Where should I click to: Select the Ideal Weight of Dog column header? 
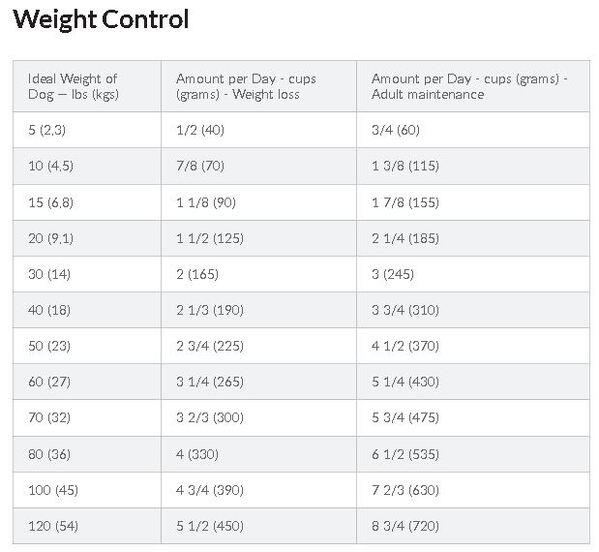tap(87, 86)
